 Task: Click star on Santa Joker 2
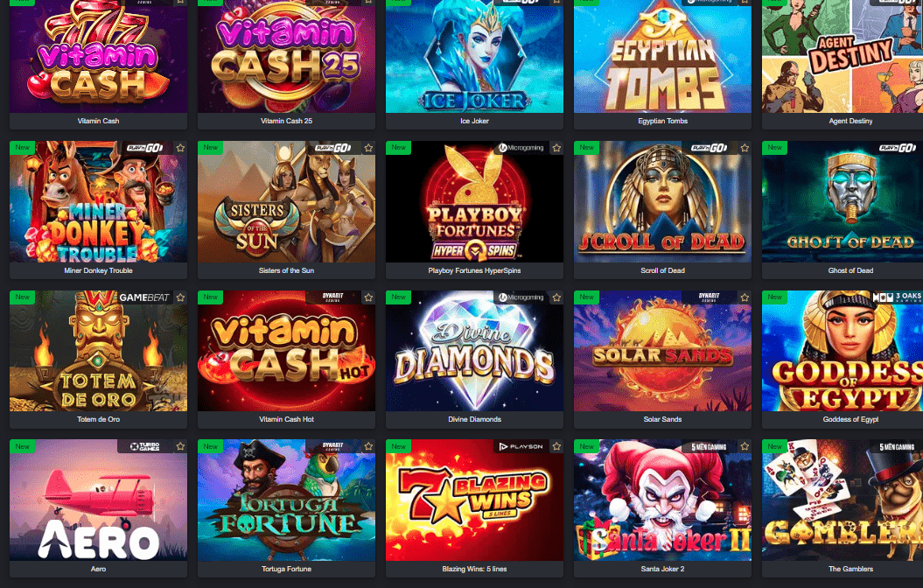(x=745, y=447)
